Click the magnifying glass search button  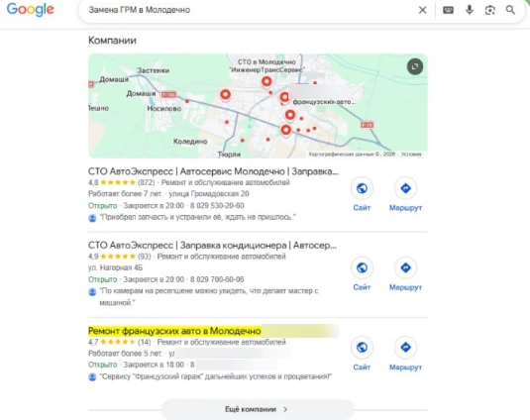510,10
